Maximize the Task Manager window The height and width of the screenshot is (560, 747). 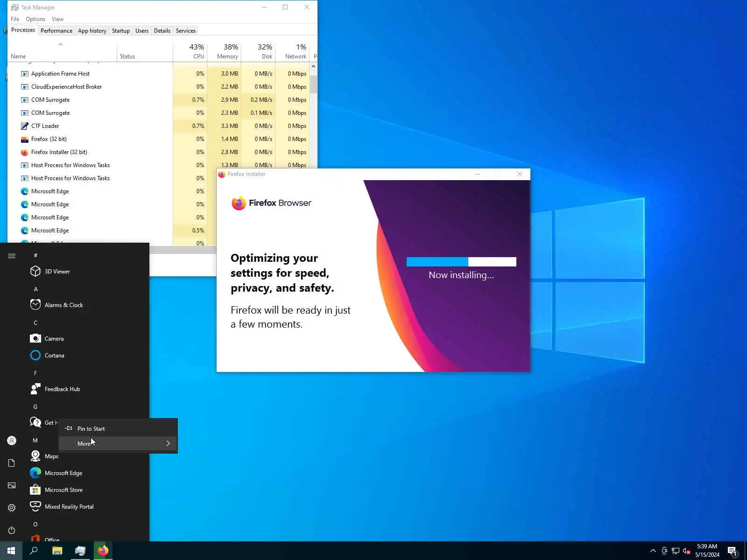pos(285,7)
